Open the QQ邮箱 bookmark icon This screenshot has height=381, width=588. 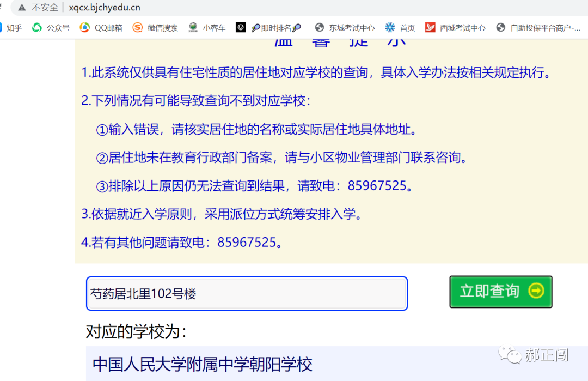tap(85, 27)
